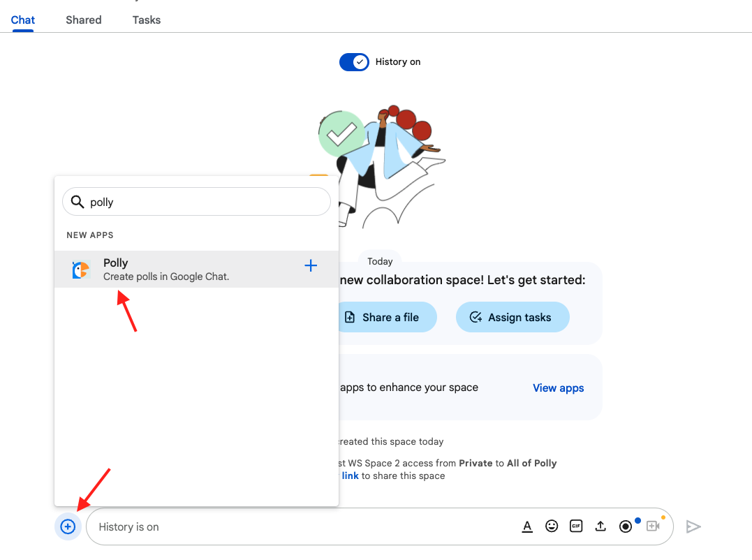The width and height of the screenshot is (752, 560).
Task: Open the View apps link
Action: point(558,388)
